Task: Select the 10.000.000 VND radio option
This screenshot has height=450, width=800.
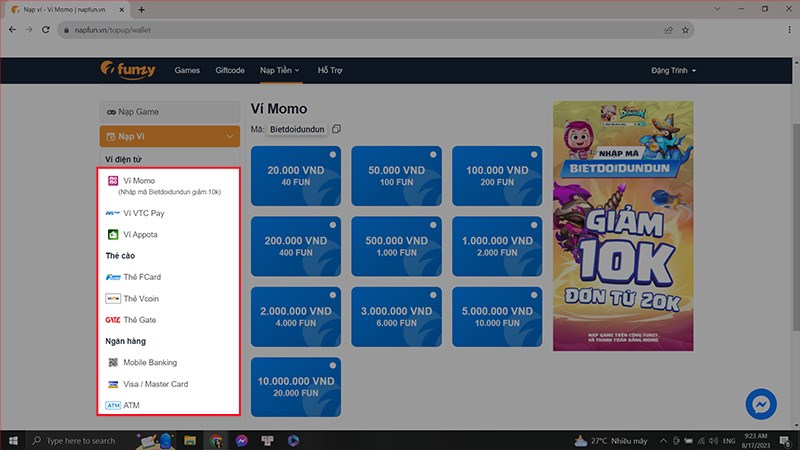Action: pyautogui.click(x=333, y=365)
